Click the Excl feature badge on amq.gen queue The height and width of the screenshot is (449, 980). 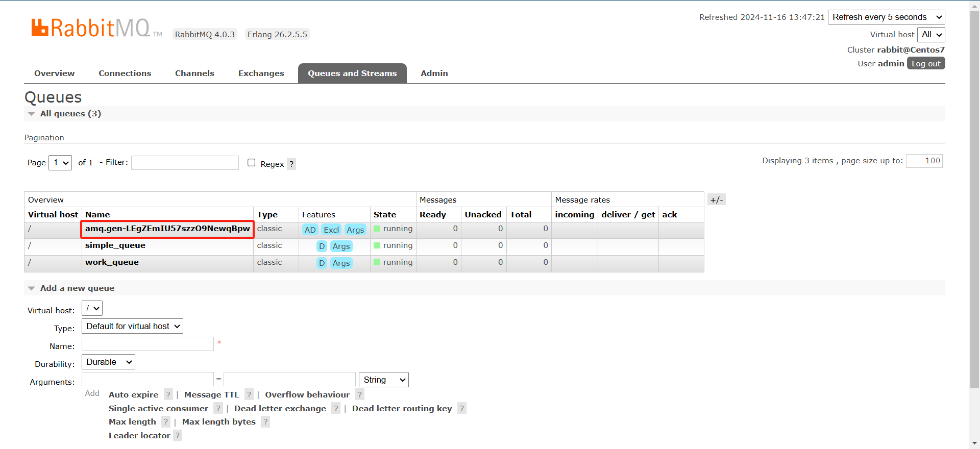[x=331, y=230]
